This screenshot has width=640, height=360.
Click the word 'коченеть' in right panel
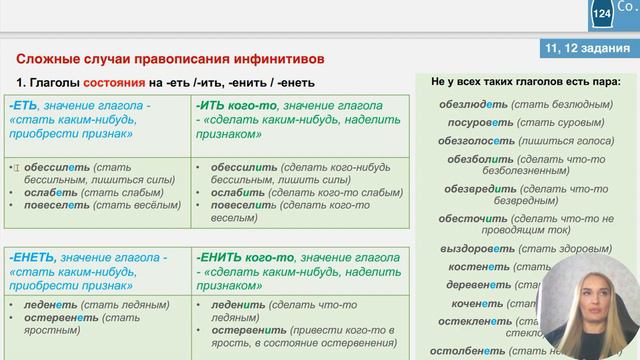[x=477, y=304]
